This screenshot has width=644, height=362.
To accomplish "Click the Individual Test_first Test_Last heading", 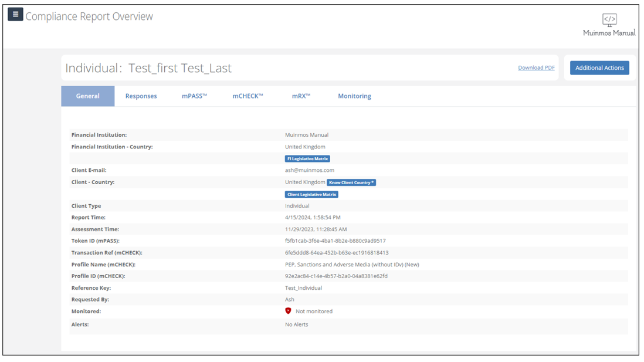I will point(148,68).
